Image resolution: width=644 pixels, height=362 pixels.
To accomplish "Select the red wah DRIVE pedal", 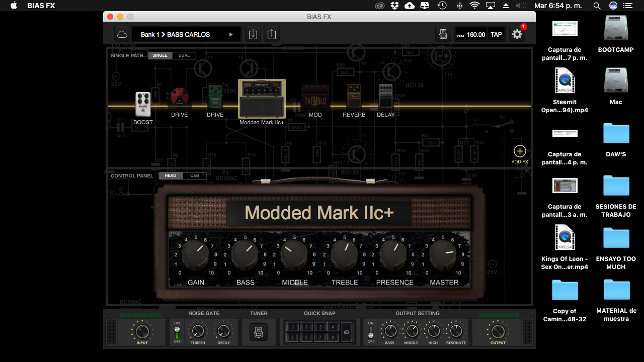I will 179,98.
